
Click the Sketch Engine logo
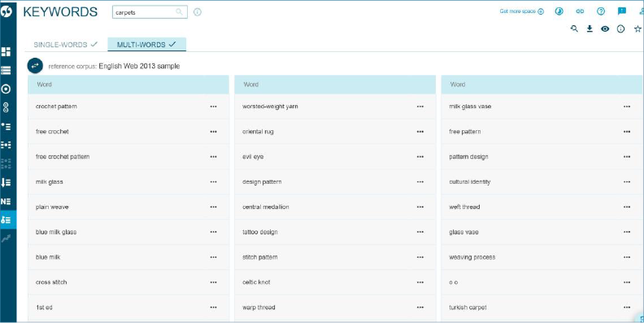7,11
